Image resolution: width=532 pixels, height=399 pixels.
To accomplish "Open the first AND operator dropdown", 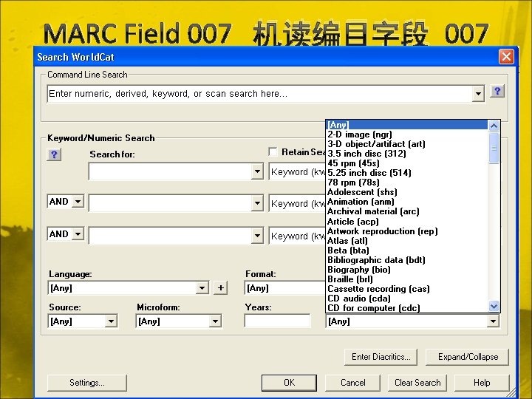I will tap(78, 202).
